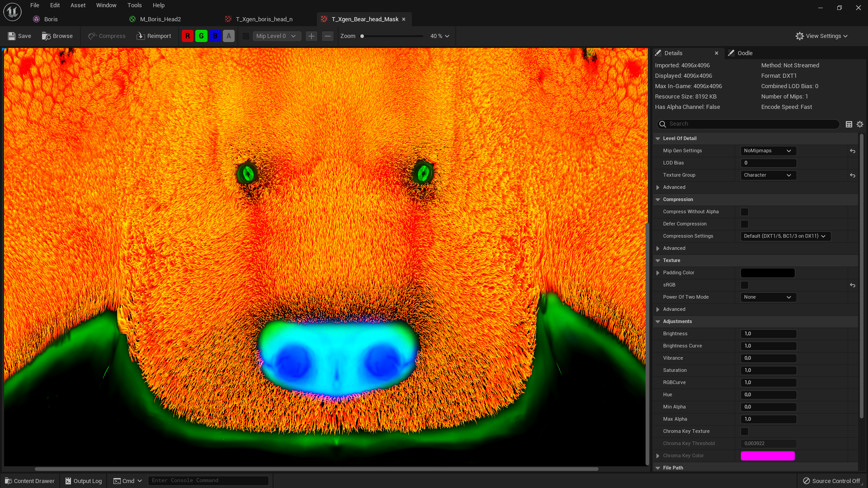Toggle the Compress Without Alpha checkbox

click(x=745, y=211)
